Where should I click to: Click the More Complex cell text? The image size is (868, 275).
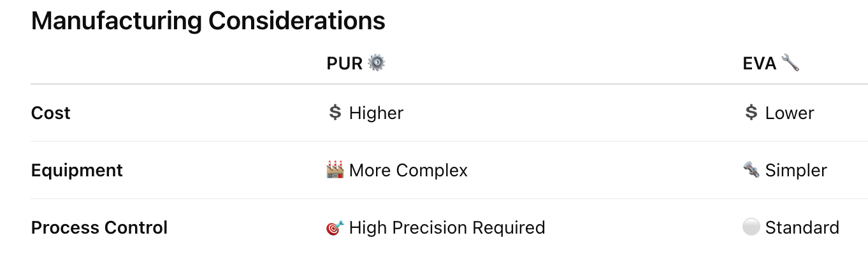coord(409,171)
